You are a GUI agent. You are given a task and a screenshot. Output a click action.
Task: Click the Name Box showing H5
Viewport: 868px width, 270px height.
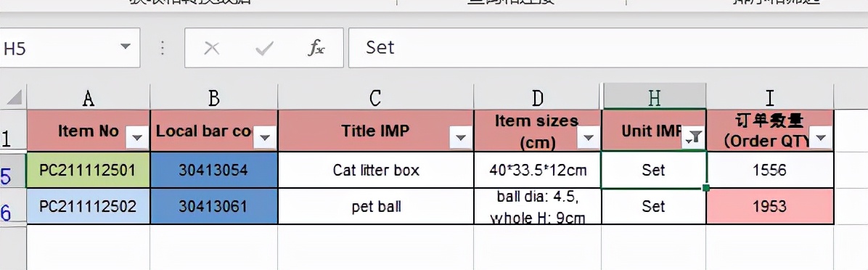[69, 48]
